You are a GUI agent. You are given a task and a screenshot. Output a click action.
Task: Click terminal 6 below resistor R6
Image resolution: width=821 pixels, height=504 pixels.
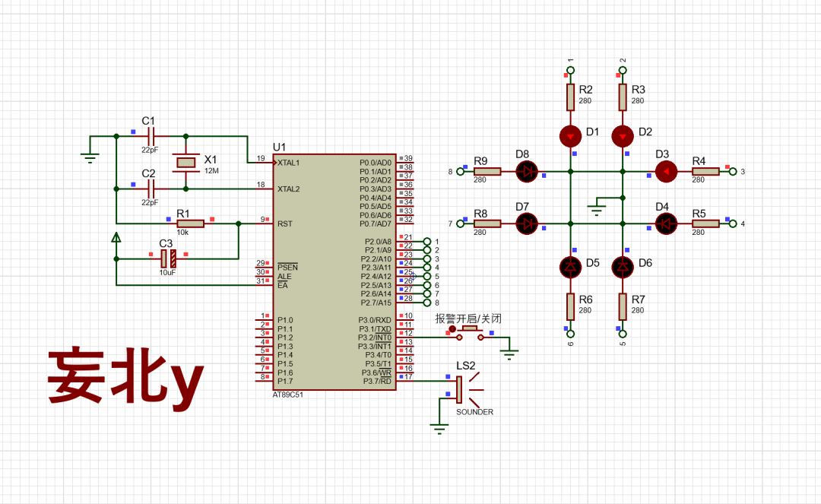(571, 334)
